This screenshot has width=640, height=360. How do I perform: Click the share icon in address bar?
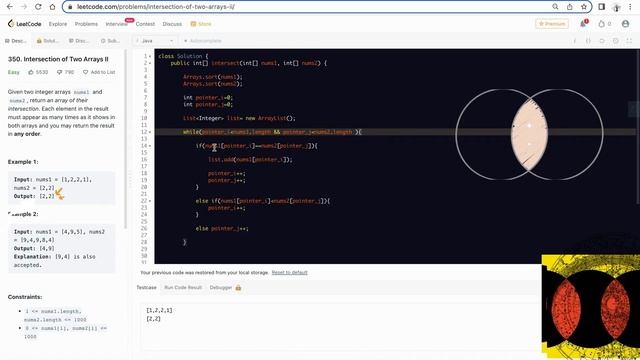569,7
